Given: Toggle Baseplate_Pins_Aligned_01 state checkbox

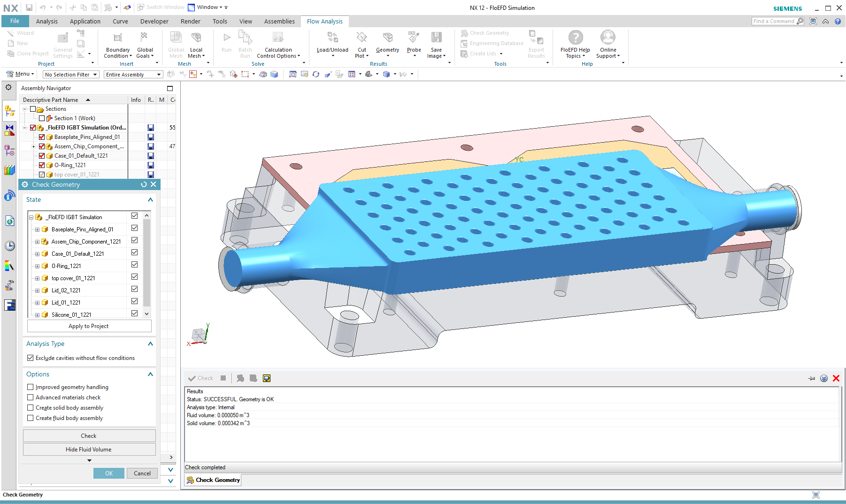Looking at the screenshot, I should (135, 228).
